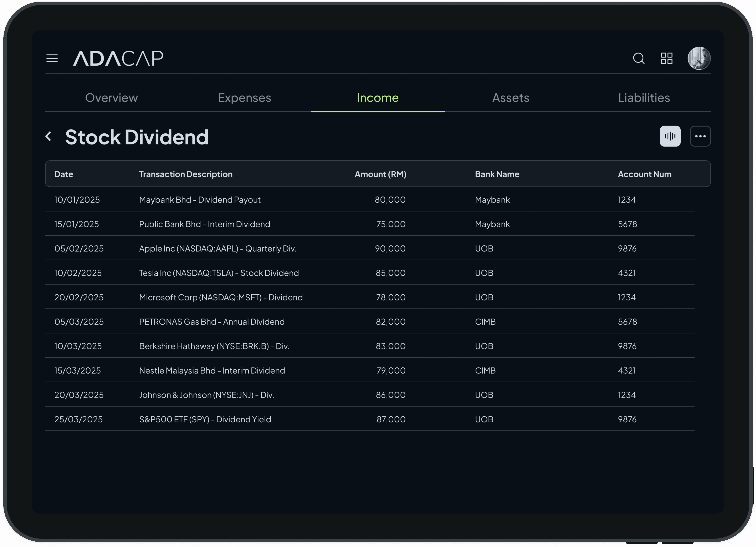Open the apps grid icon
The width and height of the screenshot is (756, 547).
coord(667,58)
